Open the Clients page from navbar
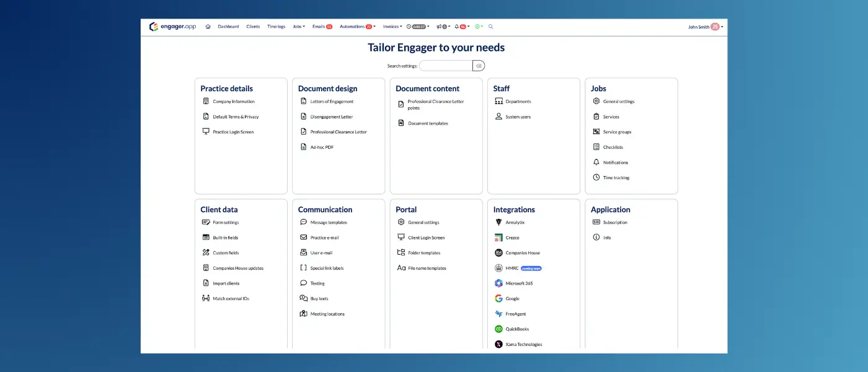Image resolution: width=868 pixels, height=372 pixels. [253, 27]
